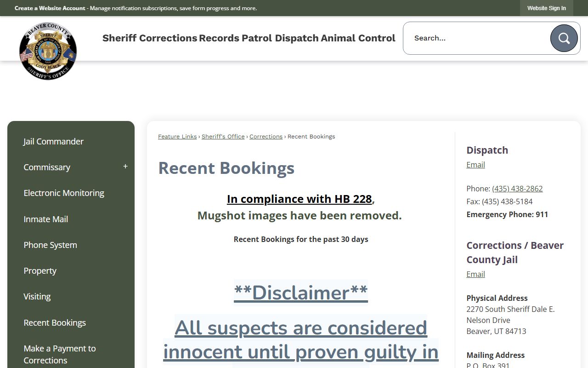This screenshot has width=588, height=368.
Task: Click Recent Bookings for the past 30 days text
Action: [x=301, y=239]
